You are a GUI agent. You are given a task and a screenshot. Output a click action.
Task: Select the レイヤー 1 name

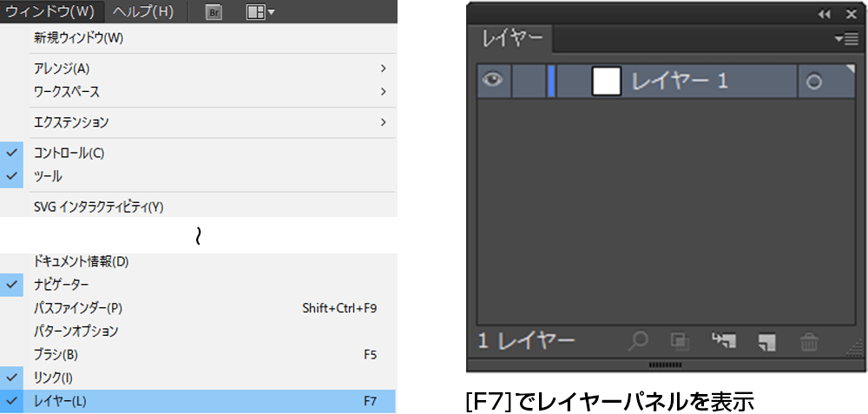click(680, 82)
